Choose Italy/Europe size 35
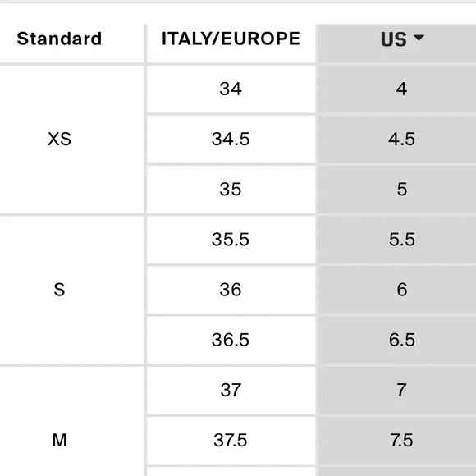 click(x=231, y=190)
